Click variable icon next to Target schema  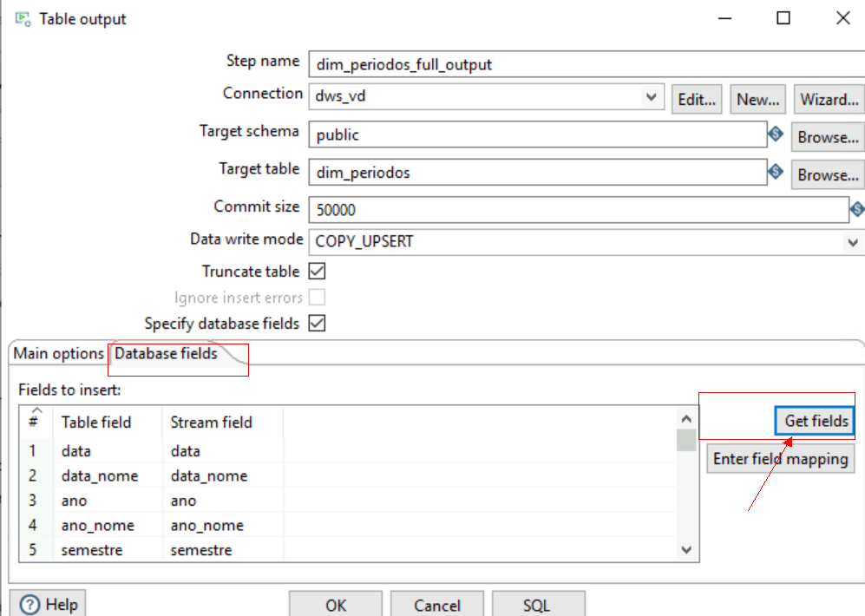coord(776,134)
